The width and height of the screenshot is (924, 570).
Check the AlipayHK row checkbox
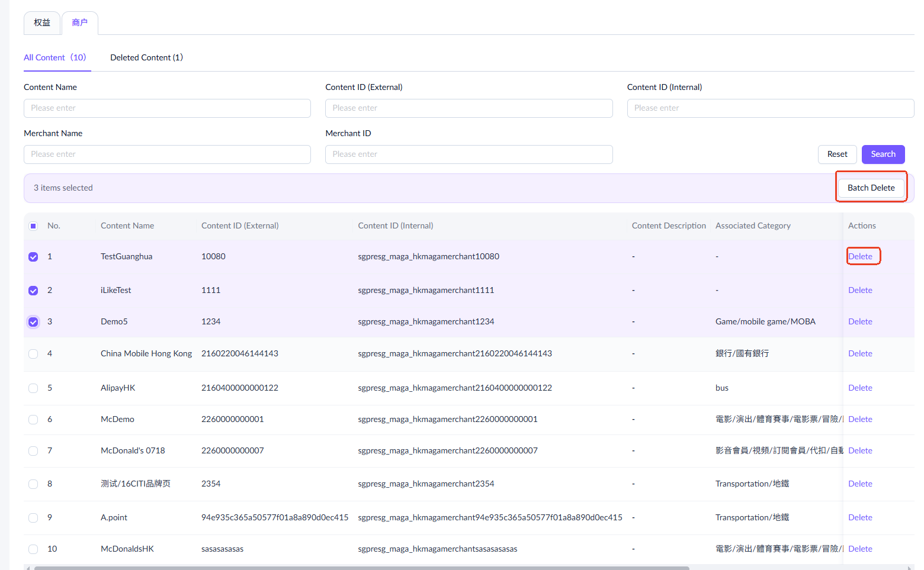33,388
